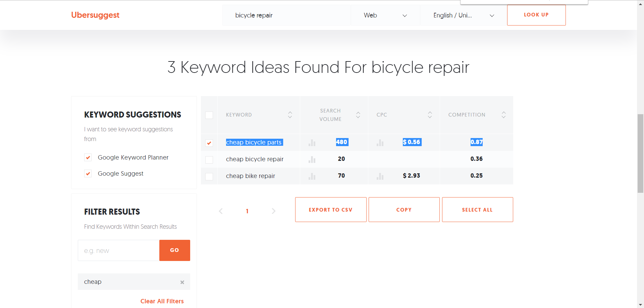Open the English language dropdown
The width and height of the screenshot is (644, 308).
464,15
